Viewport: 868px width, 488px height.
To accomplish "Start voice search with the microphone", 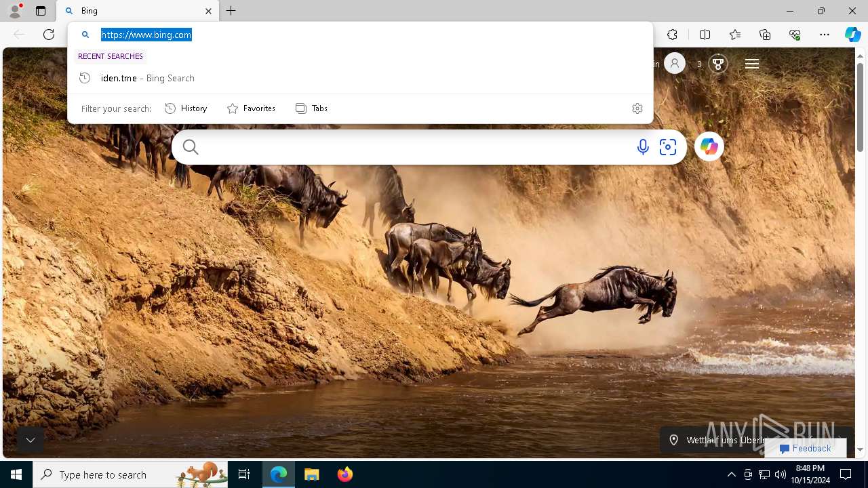I will tap(643, 147).
